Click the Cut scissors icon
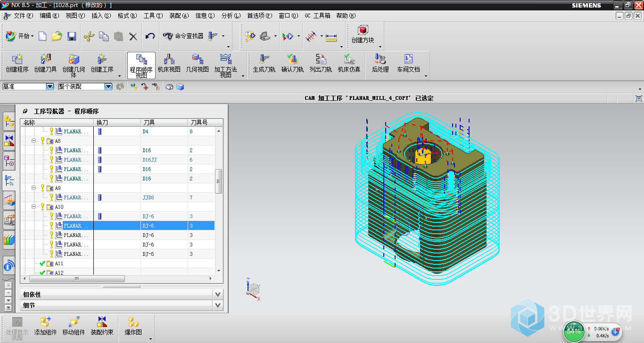644x343 pixels. click(89, 36)
